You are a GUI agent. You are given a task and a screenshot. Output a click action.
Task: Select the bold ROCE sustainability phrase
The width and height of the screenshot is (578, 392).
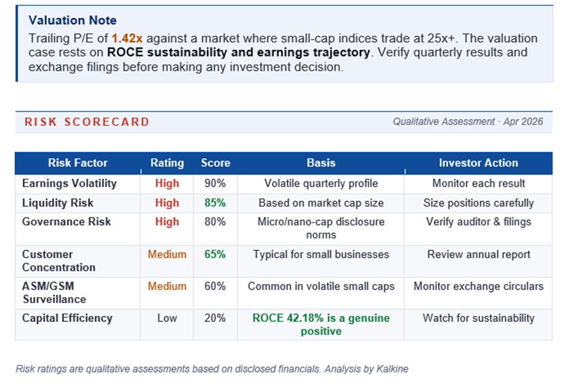[x=238, y=52]
